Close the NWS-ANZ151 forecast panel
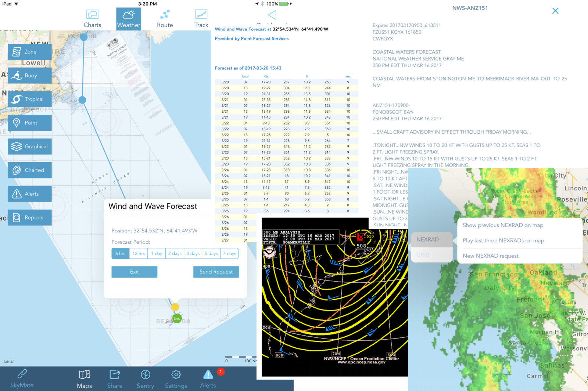Screen dimensions: 588x391 pos(555,11)
